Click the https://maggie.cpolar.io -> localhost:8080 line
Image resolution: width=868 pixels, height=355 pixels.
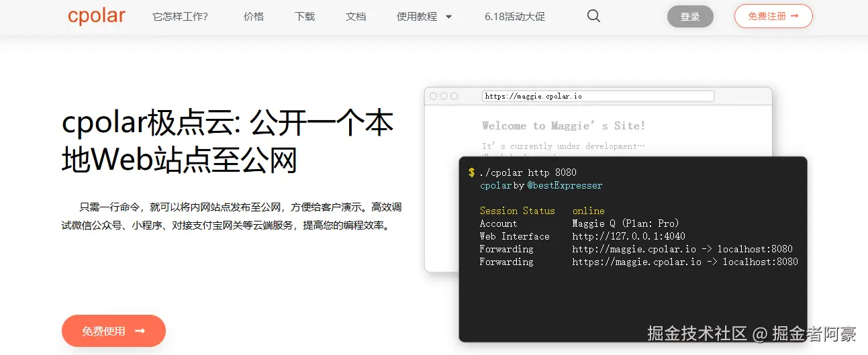(x=639, y=262)
